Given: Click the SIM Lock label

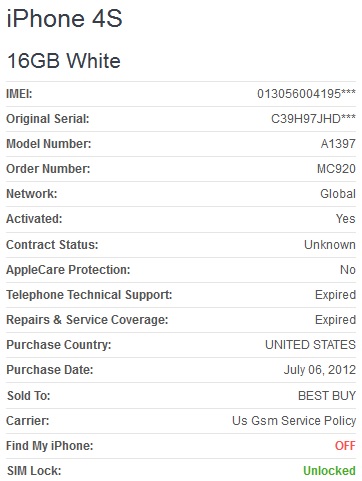Looking at the screenshot, I should tap(34, 471).
